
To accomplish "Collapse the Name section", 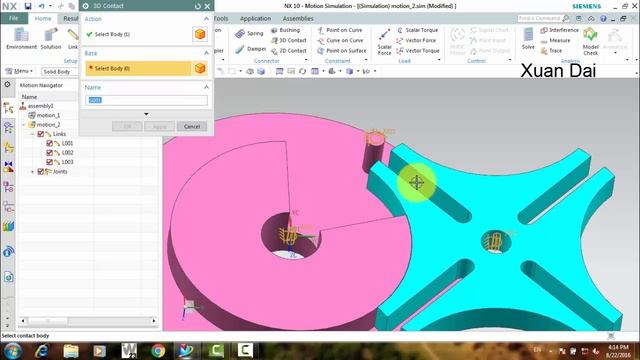I will [x=206, y=87].
